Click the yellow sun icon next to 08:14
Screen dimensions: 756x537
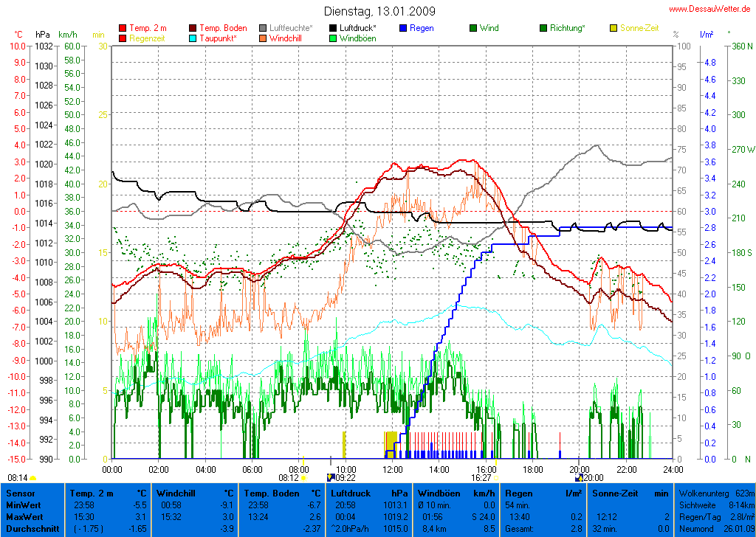(x=33, y=478)
